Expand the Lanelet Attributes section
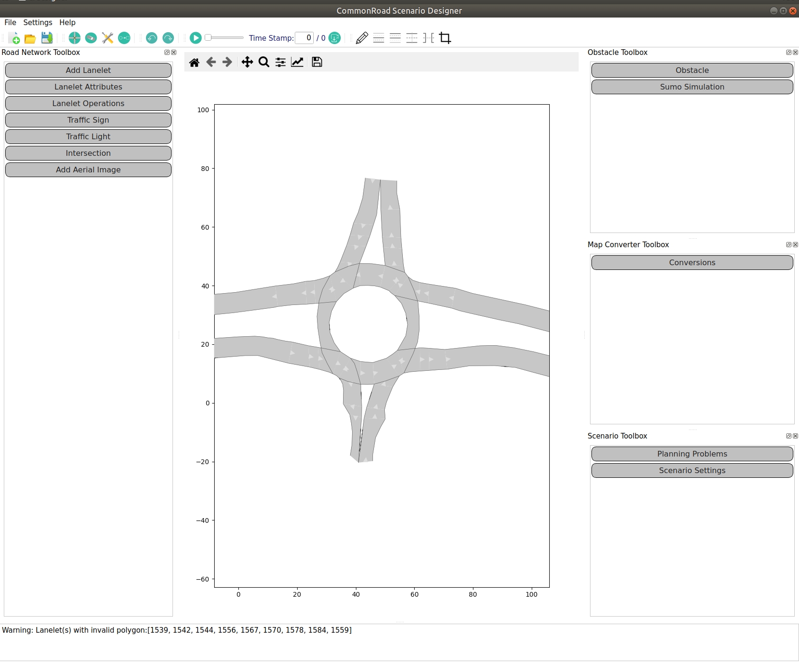 (88, 87)
